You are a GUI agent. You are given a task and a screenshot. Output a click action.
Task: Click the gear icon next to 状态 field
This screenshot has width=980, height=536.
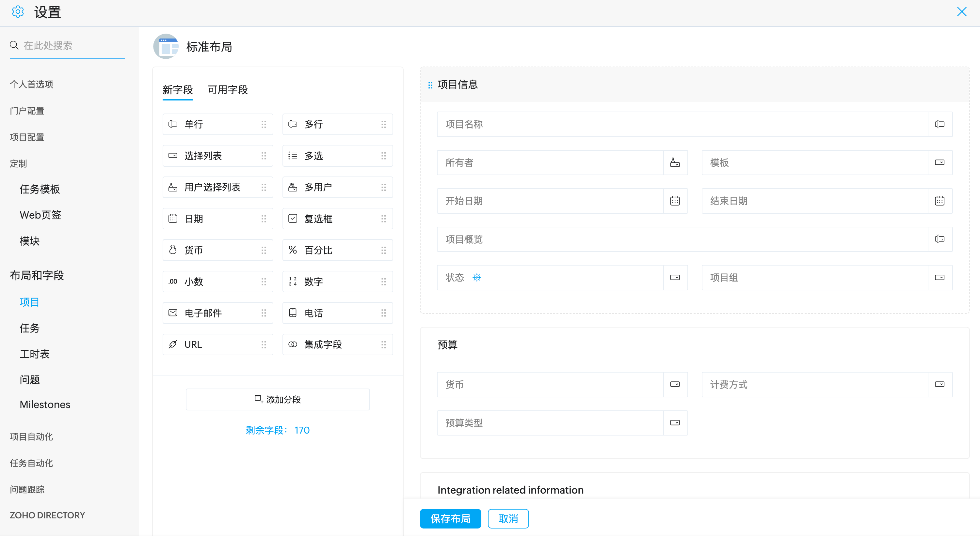(477, 278)
